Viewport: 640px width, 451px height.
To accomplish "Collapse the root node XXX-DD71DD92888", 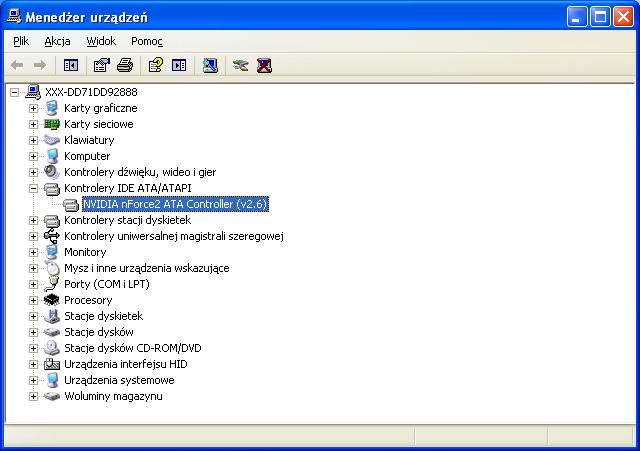I will [14, 92].
